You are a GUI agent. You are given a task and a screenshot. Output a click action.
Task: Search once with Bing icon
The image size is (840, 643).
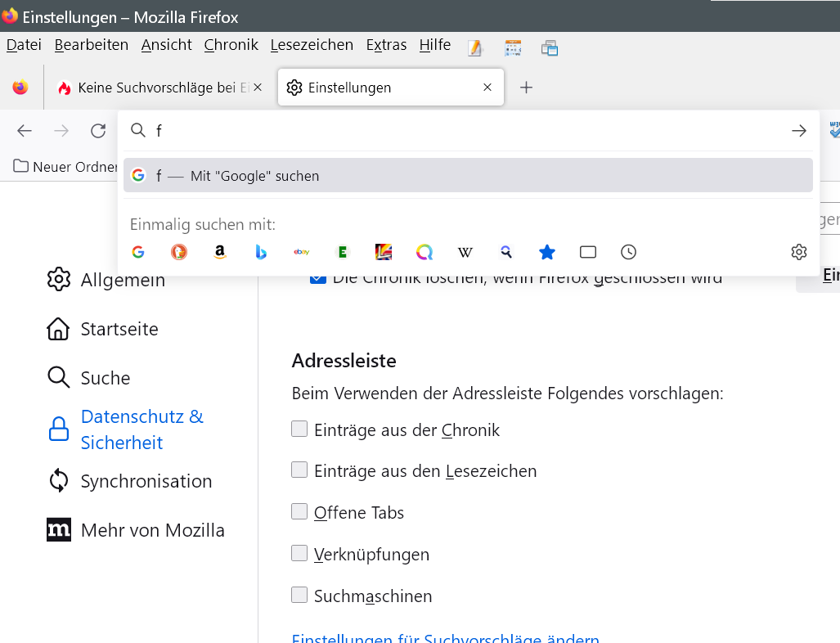(260, 252)
